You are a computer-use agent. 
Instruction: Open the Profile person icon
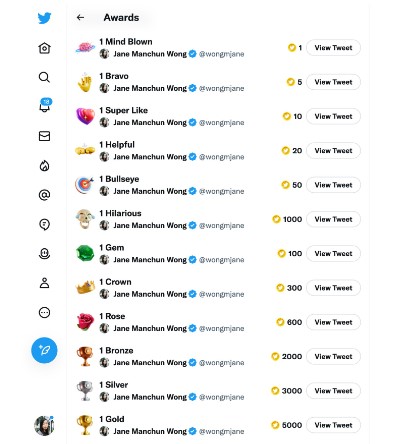point(44,283)
